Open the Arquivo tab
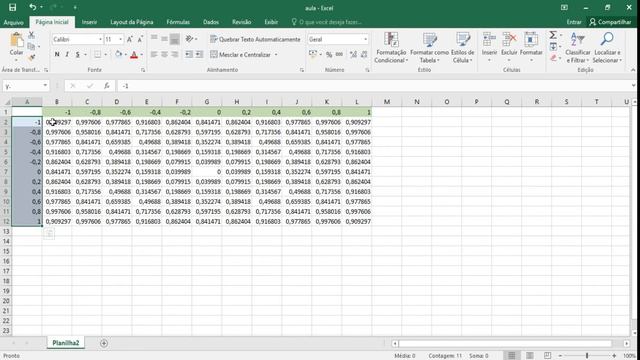This screenshot has width=640, height=360. [13, 22]
